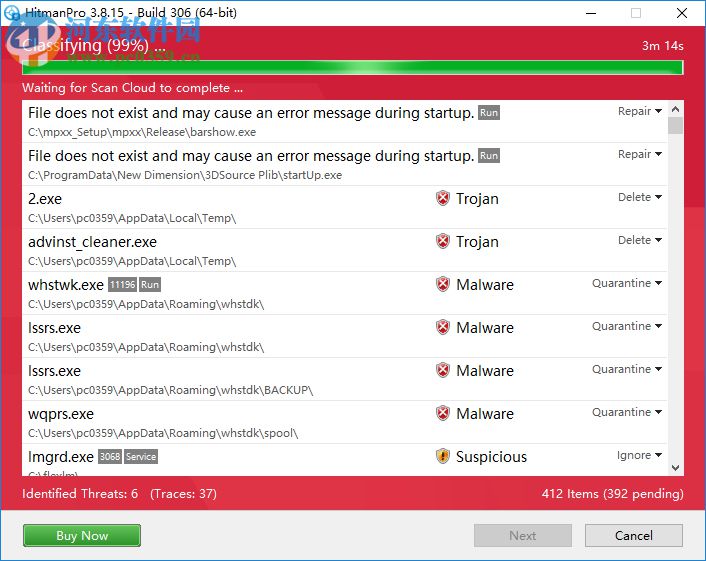
Task: Select the lmgrd.exe file name
Action: [61, 457]
